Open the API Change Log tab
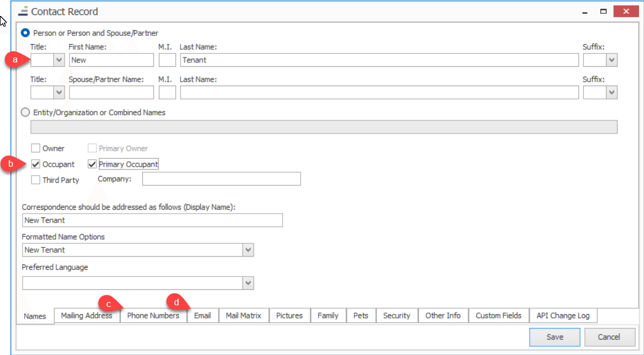The height and width of the screenshot is (355, 644). [563, 316]
